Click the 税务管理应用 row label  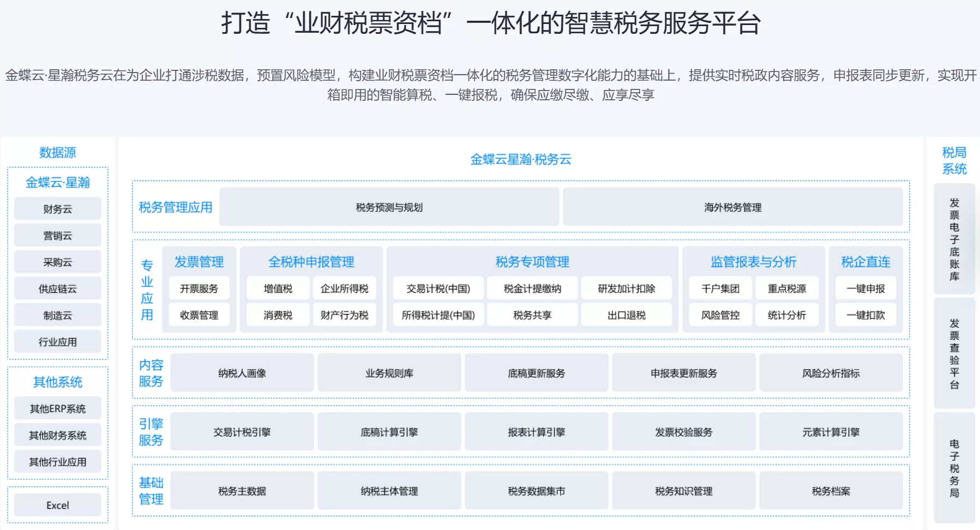176,207
